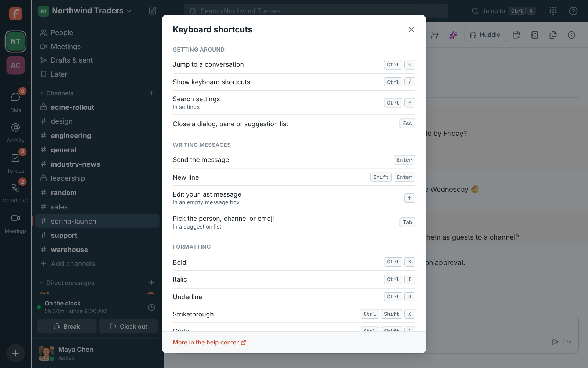Open the apps grid icon
The width and height of the screenshot is (588, 368).
[553, 11]
